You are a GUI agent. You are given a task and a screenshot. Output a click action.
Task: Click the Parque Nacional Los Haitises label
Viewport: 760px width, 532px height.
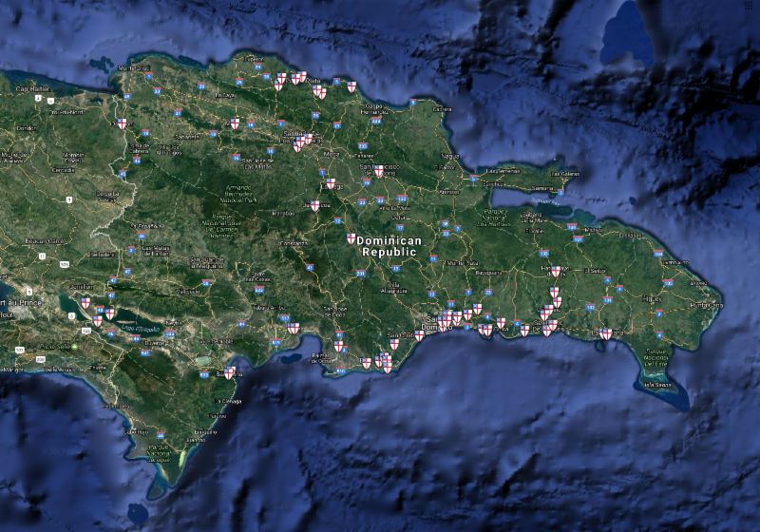tap(494, 218)
